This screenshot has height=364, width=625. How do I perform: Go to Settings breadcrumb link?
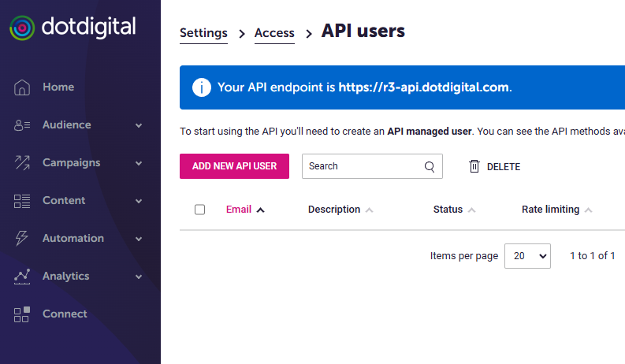tap(203, 33)
